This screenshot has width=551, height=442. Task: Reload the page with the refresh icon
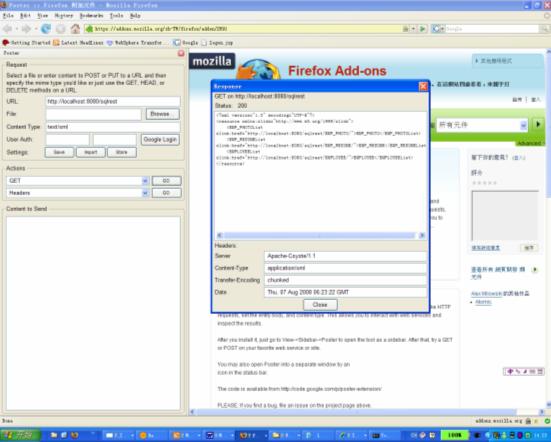tap(46, 29)
